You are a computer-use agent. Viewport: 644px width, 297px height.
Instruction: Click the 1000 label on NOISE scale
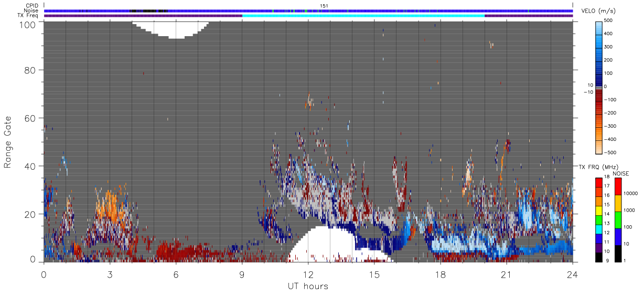coord(629,210)
